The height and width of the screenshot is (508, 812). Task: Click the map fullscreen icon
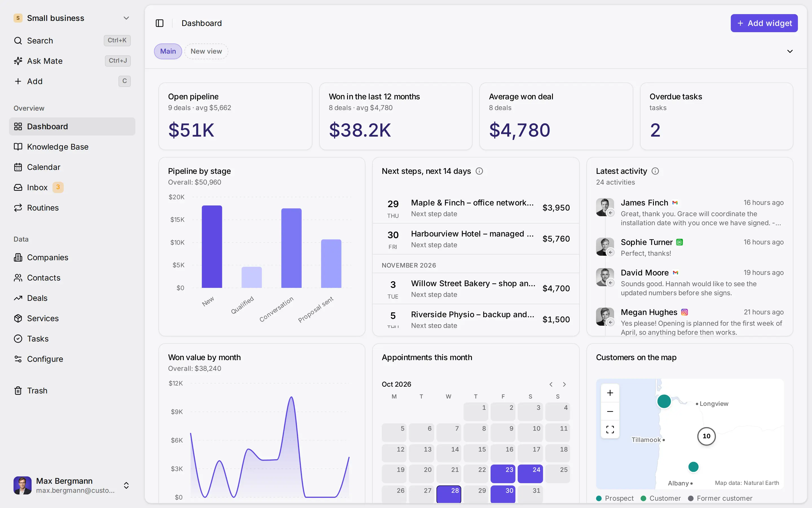tap(610, 429)
